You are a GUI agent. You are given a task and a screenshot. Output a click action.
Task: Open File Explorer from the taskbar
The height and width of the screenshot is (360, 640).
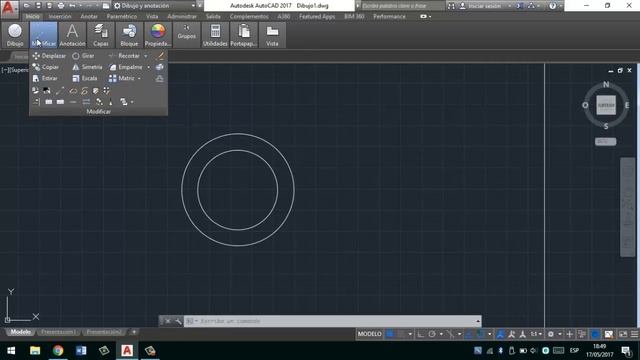pyautogui.click(x=35, y=351)
